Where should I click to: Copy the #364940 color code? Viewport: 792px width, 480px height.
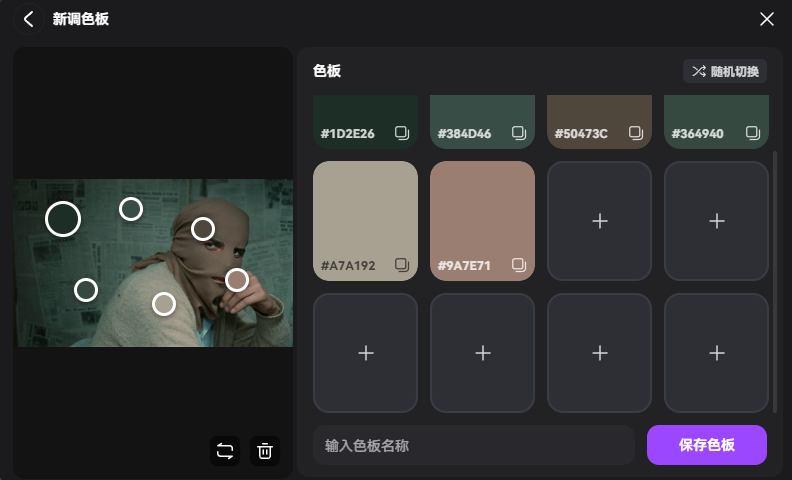point(753,133)
